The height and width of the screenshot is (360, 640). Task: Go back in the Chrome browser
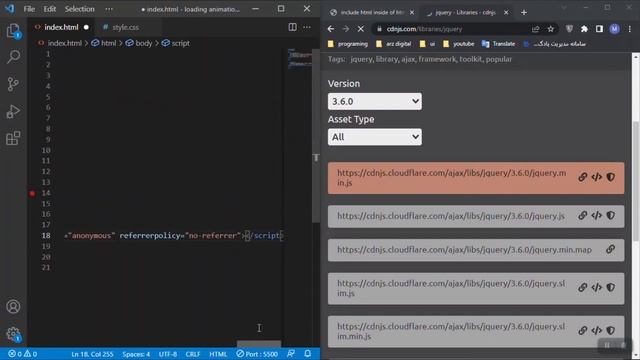331,29
